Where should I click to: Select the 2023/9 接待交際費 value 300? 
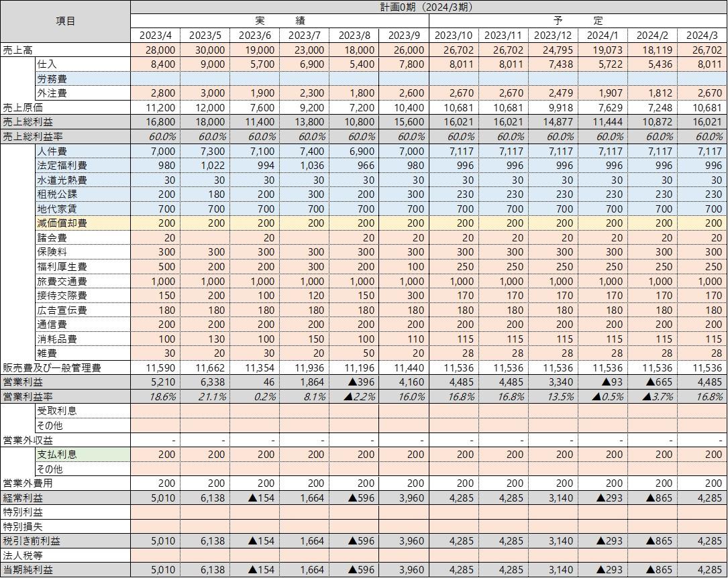coord(404,295)
